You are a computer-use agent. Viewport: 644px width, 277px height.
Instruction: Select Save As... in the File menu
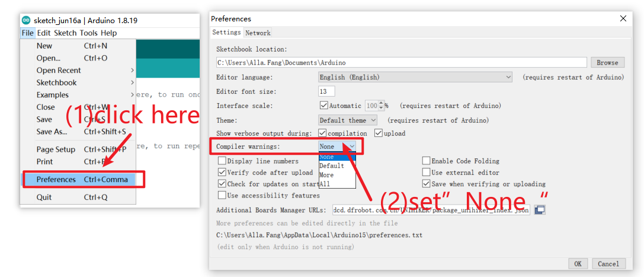point(78,132)
